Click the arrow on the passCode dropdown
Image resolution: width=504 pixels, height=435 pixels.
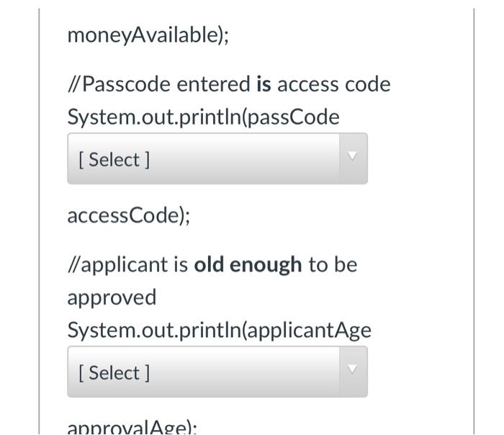(353, 156)
